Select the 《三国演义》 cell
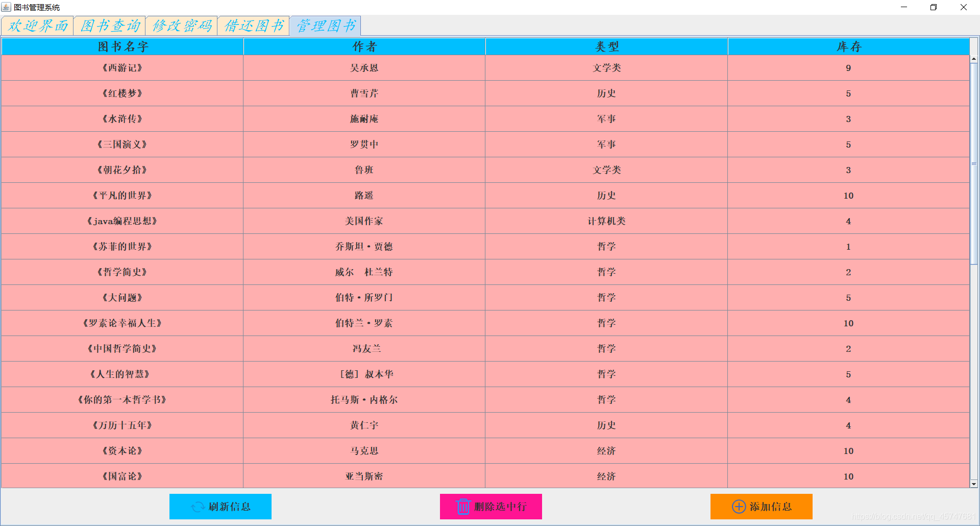980x526 pixels. [122, 145]
